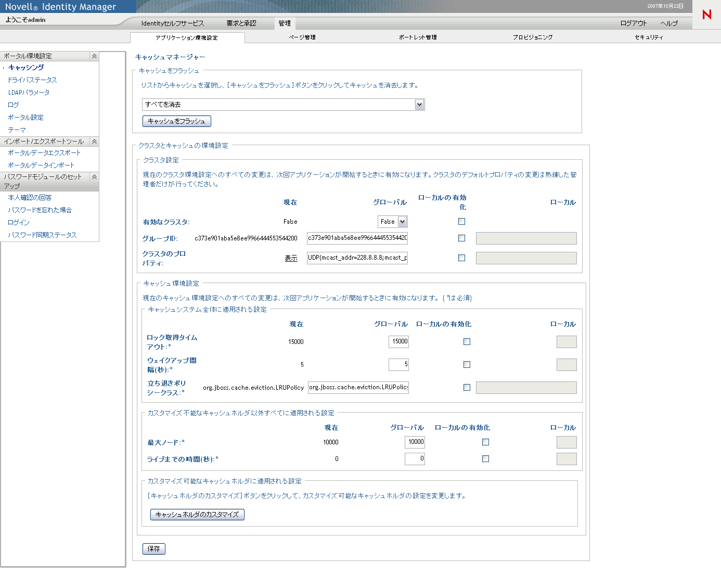721x588 pixels.
Task: Click the クラスタのプロパティ local input field
Action: tap(526, 258)
